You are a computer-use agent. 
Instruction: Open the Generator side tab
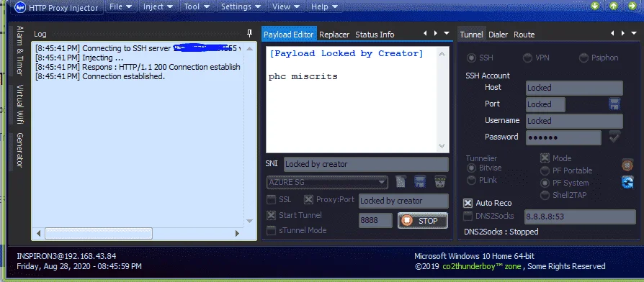point(19,150)
